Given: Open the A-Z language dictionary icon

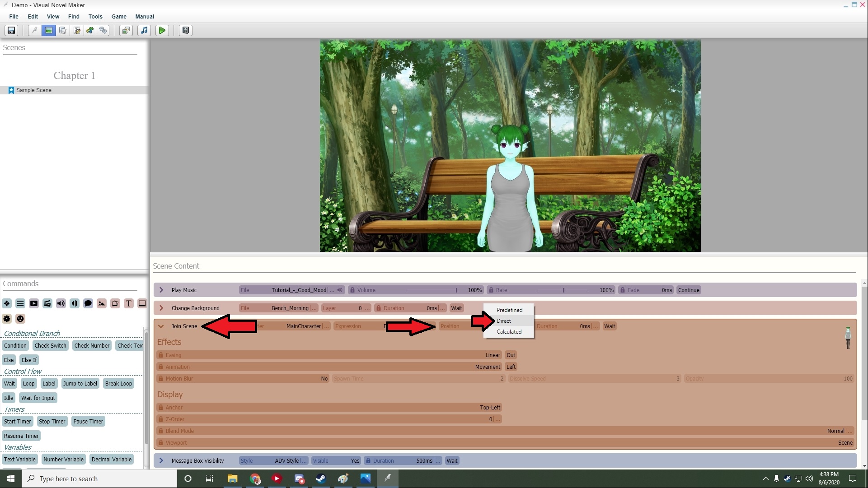Looking at the screenshot, I should click(185, 30).
